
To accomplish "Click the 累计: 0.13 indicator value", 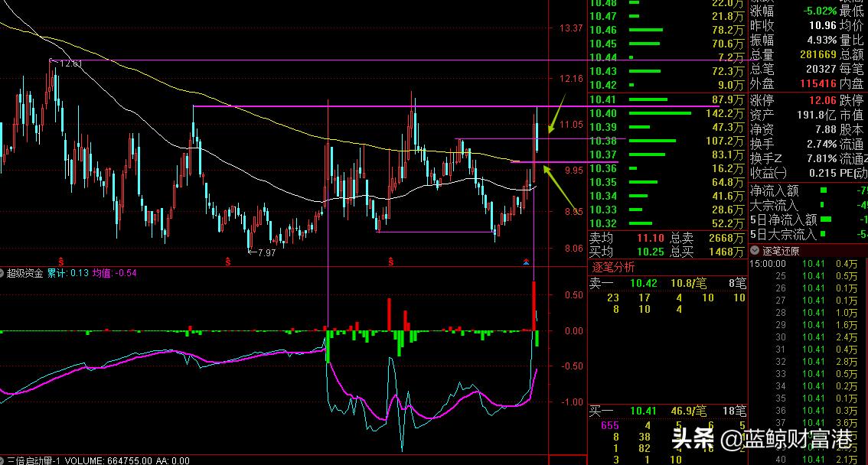I will click(67, 273).
